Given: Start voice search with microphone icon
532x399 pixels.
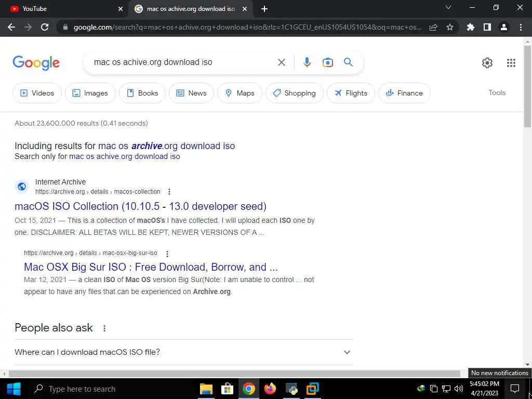Looking at the screenshot, I should pyautogui.click(x=307, y=62).
